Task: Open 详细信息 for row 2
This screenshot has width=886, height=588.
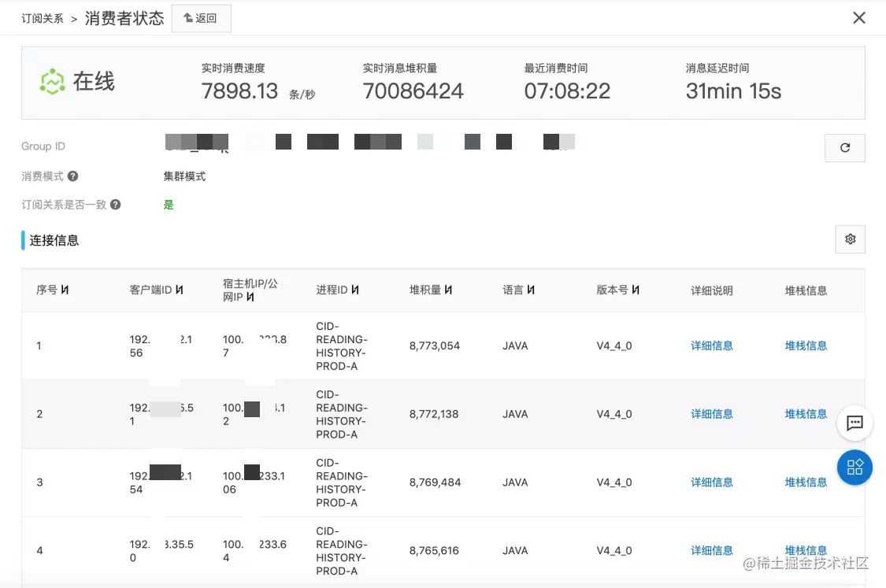Action: pos(712,414)
